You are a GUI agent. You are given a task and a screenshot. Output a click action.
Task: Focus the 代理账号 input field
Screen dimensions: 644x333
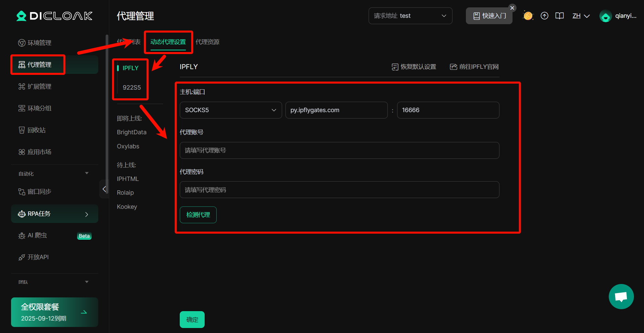(339, 150)
